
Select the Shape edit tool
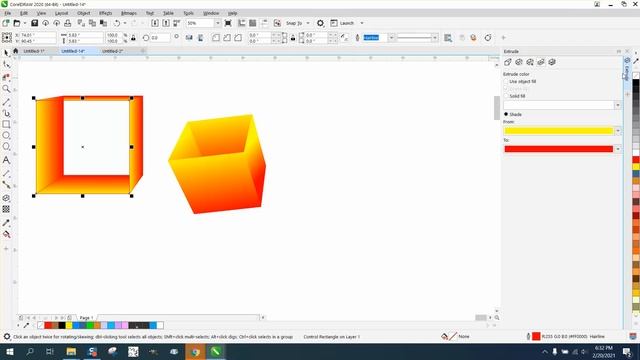tap(6, 64)
